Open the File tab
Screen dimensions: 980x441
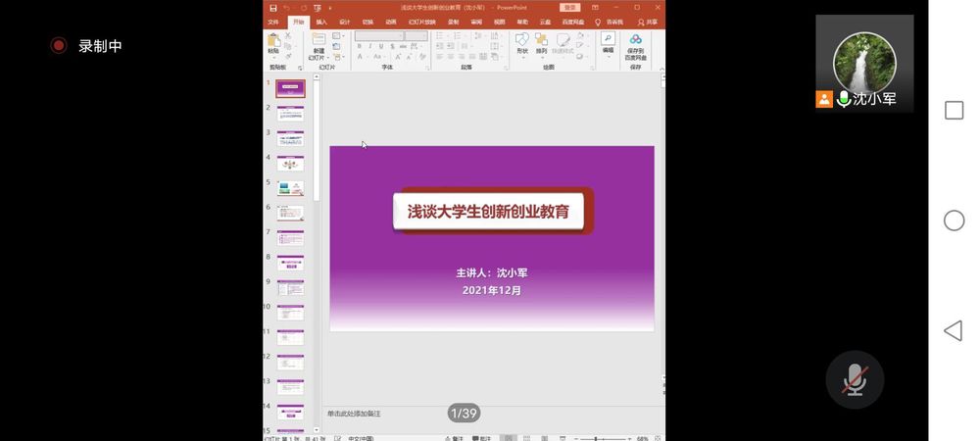pyautogui.click(x=273, y=22)
